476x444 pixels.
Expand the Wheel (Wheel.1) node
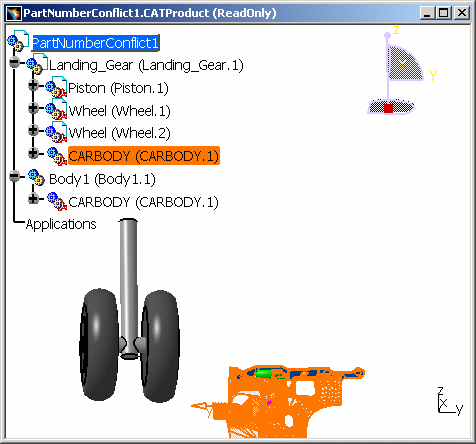(33, 108)
